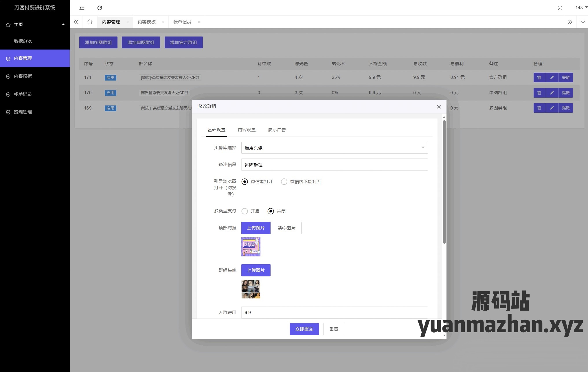Switch to the 内容设置 tab
588x372 pixels.
(247, 130)
